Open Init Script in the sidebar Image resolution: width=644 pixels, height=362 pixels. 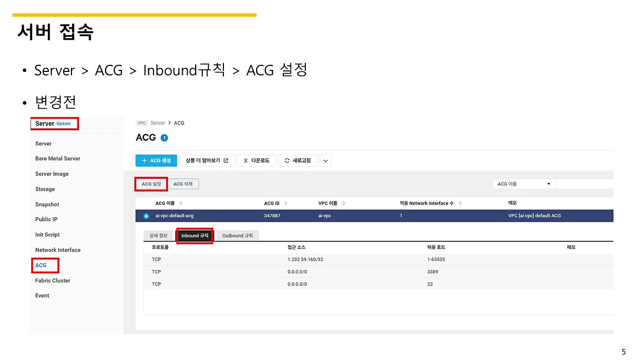(47, 235)
